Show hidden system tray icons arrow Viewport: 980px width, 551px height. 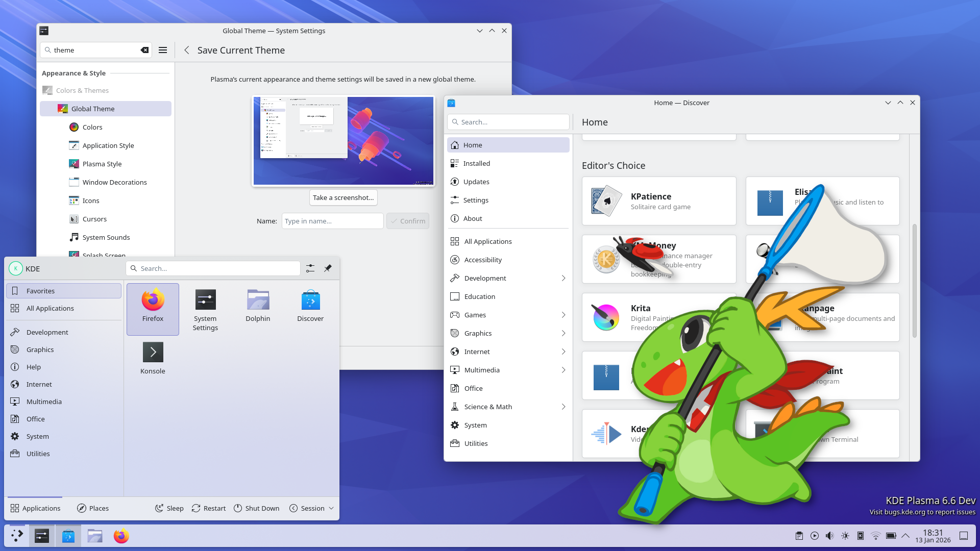tap(905, 536)
